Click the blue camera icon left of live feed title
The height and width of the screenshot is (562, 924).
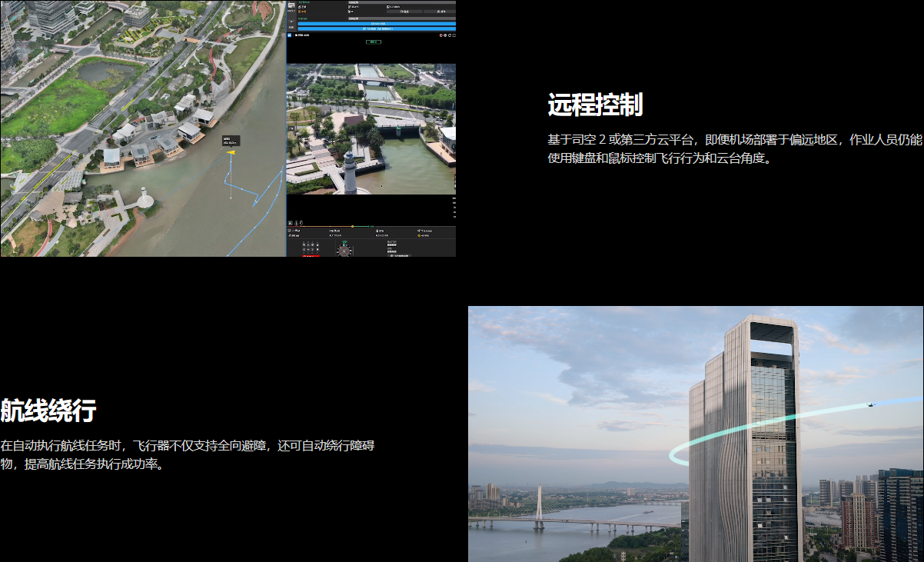[x=291, y=35]
